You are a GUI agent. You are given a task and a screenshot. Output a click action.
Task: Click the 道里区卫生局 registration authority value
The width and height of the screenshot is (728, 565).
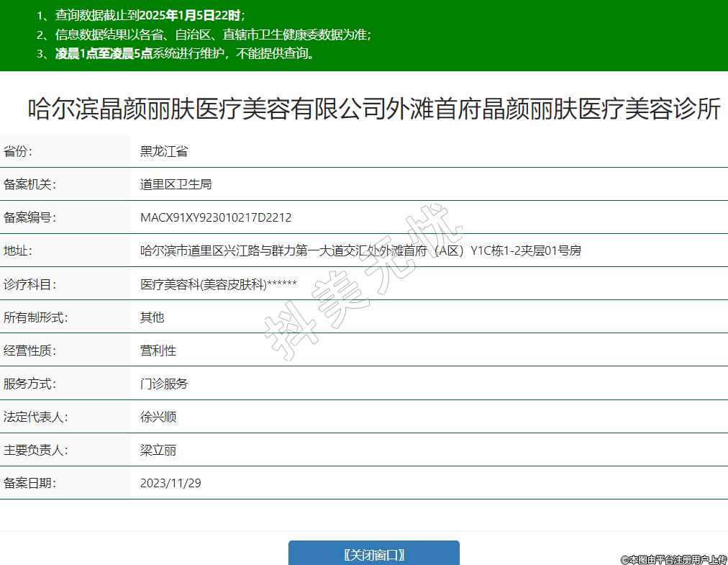[x=176, y=184]
